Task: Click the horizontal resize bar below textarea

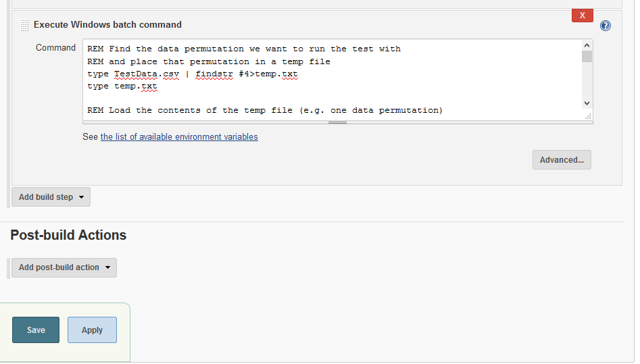Action: pos(337,122)
